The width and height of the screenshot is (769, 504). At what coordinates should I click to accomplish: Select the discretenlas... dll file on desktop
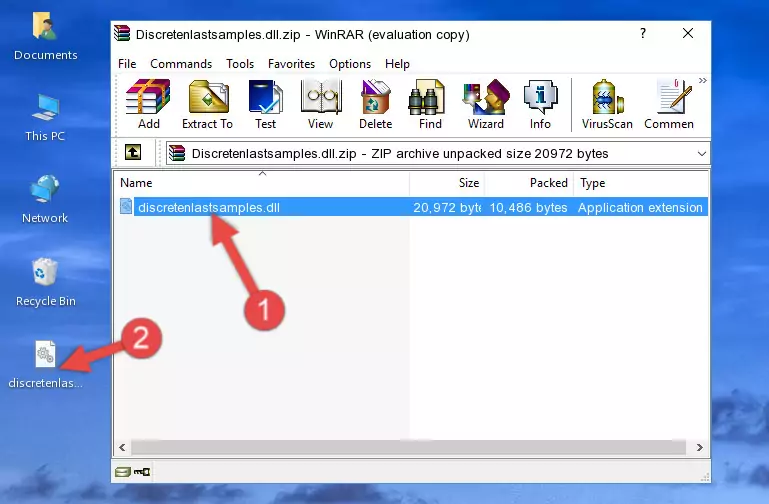coord(45,365)
